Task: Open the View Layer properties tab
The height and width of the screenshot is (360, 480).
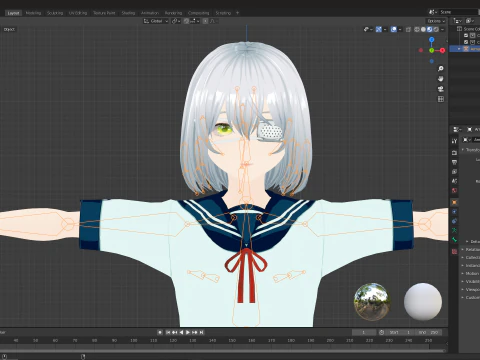Action: (x=454, y=172)
